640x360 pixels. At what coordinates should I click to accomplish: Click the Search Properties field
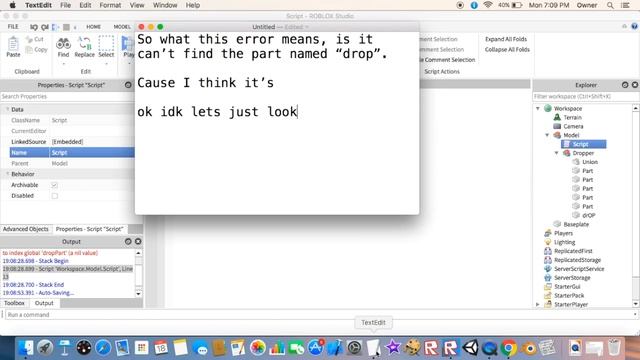[x=67, y=97]
